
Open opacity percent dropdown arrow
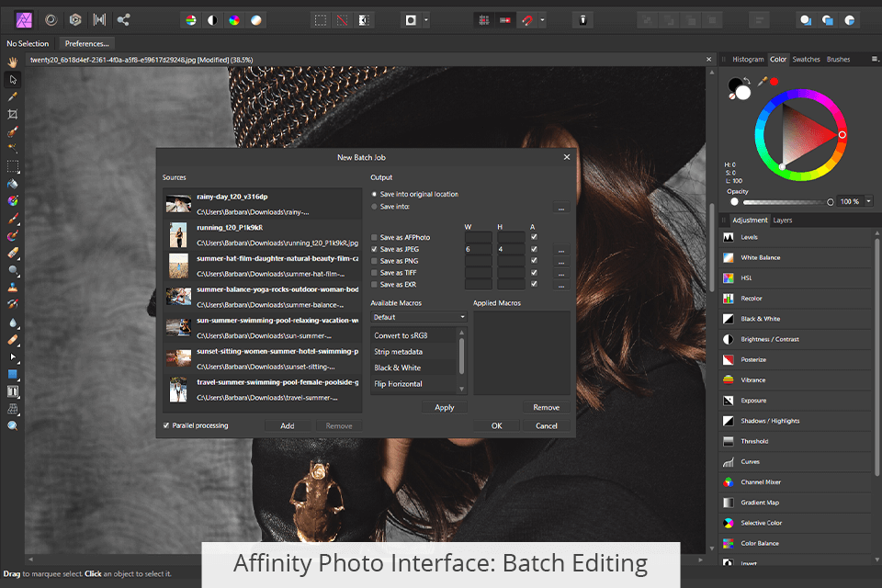tap(868, 201)
